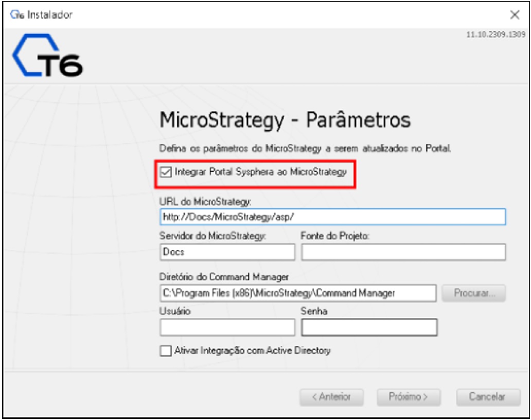Screen dimensions: 531x420
Task: Click the Senha password field
Action: pos(369,327)
